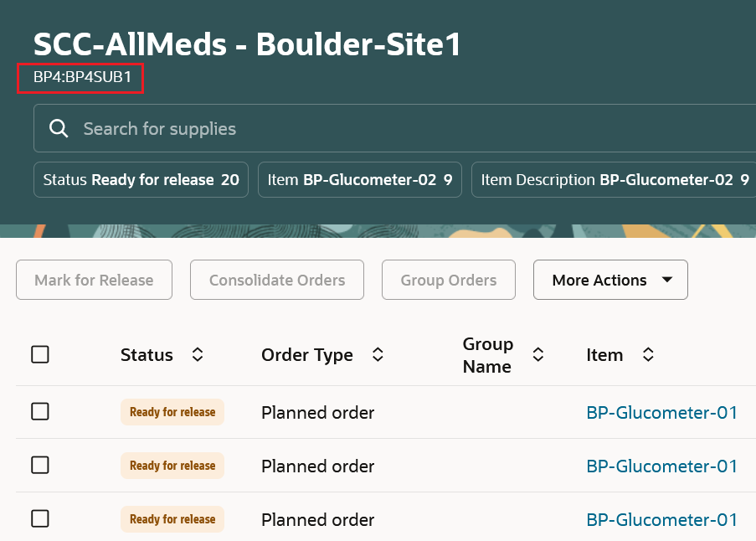Click the Group Orders button
This screenshot has width=756, height=541.
click(449, 280)
